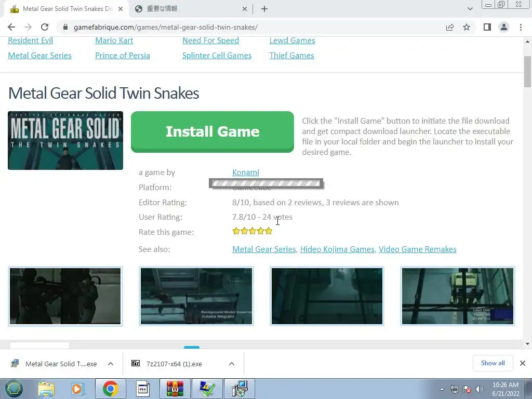Viewport: 532px width, 399px height.
Task: Open installer computer taskbar icon
Action: point(240,389)
